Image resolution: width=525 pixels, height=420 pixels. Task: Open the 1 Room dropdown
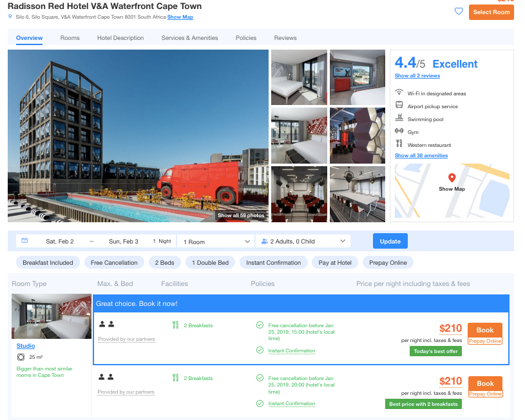click(216, 242)
